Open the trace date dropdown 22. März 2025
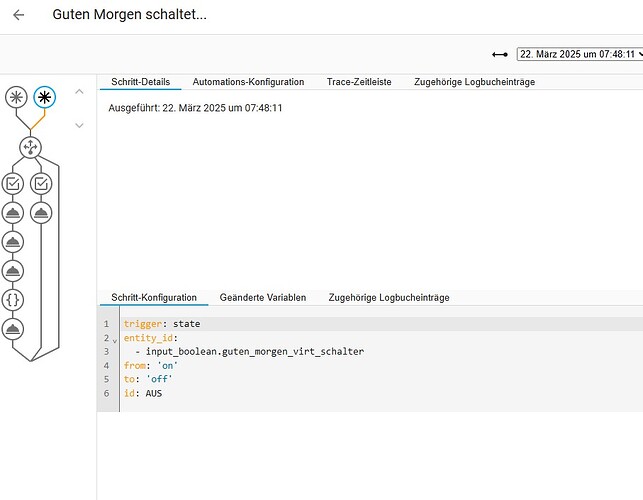 (580, 54)
